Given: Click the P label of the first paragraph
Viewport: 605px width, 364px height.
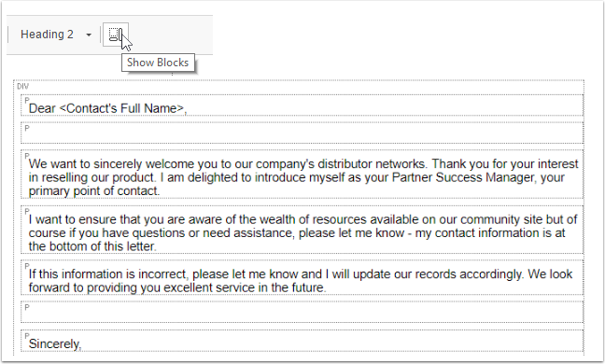Looking at the screenshot, I should click(x=27, y=100).
